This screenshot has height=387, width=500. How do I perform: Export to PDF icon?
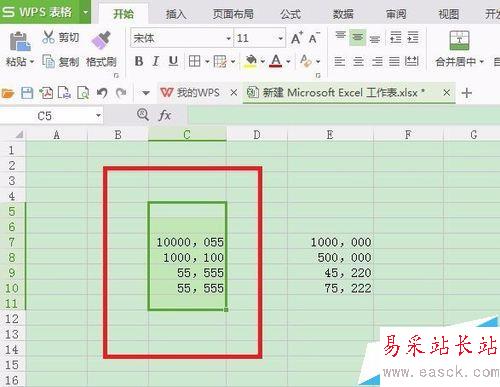(46, 93)
